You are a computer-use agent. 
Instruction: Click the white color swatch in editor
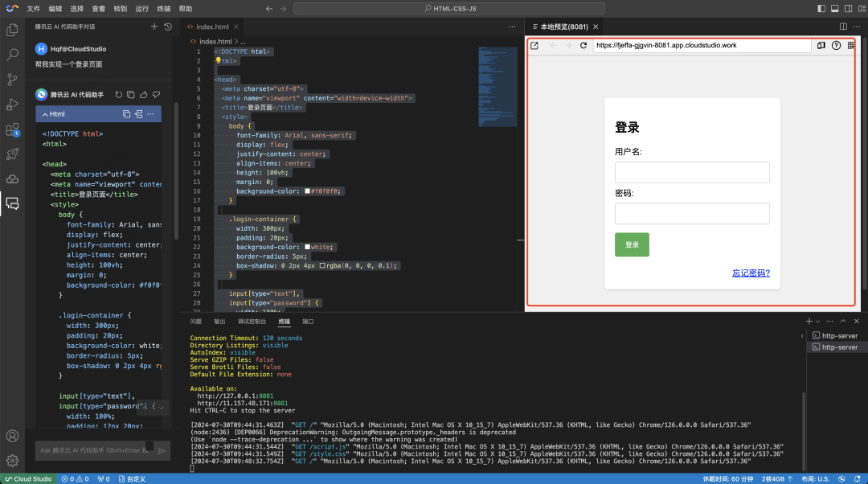coord(307,247)
